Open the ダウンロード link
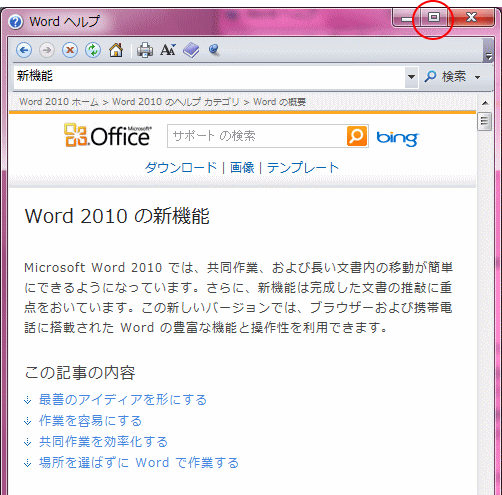The width and height of the screenshot is (502, 495). click(181, 167)
